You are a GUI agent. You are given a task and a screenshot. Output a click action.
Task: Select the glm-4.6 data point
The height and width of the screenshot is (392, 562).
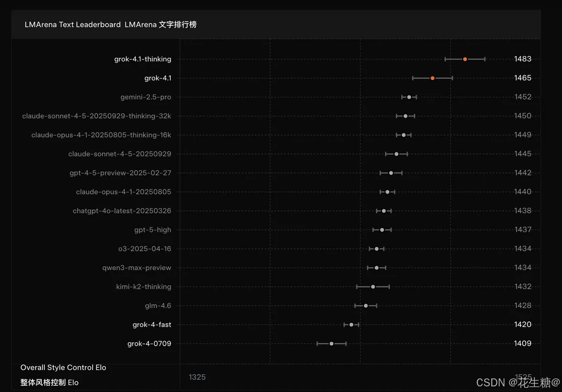(366, 306)
